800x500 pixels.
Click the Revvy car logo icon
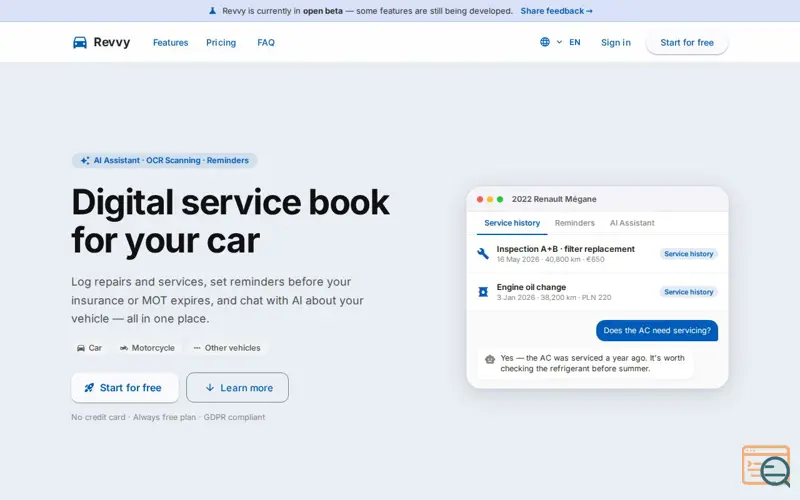80,42
